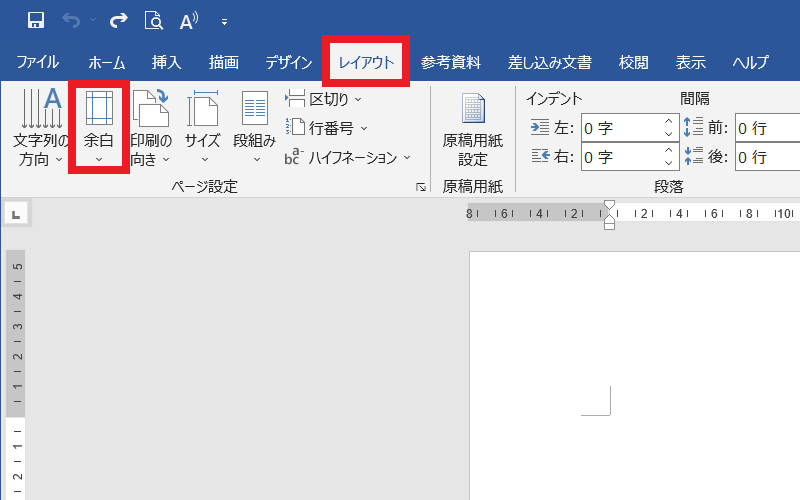Click the left indent 左 input field
Screen dimensions: 800x500
(x=619, y=128)
